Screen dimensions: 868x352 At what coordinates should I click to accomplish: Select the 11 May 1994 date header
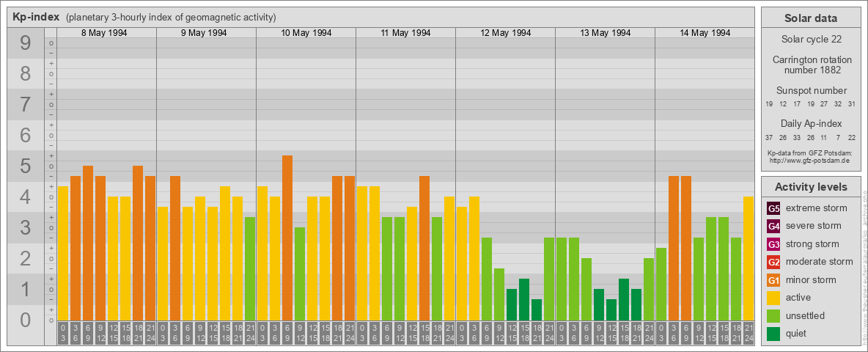405,33
